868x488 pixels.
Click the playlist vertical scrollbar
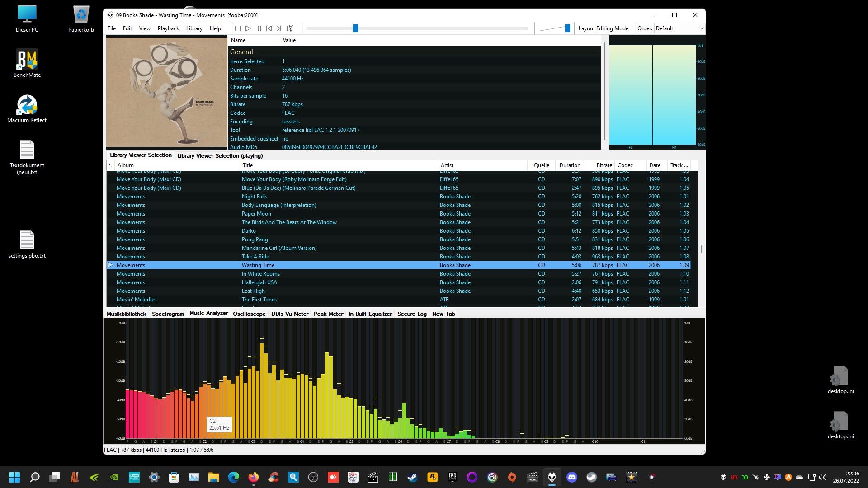(701, 249)
